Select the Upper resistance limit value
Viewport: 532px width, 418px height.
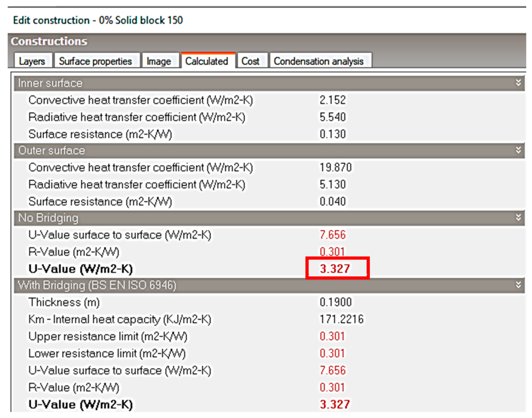(332, 336)
